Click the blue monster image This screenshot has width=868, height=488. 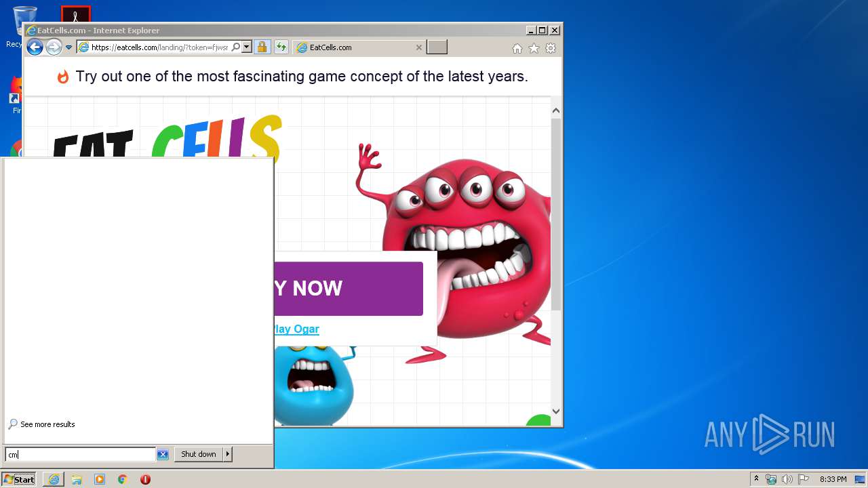[x=315, y=384]
